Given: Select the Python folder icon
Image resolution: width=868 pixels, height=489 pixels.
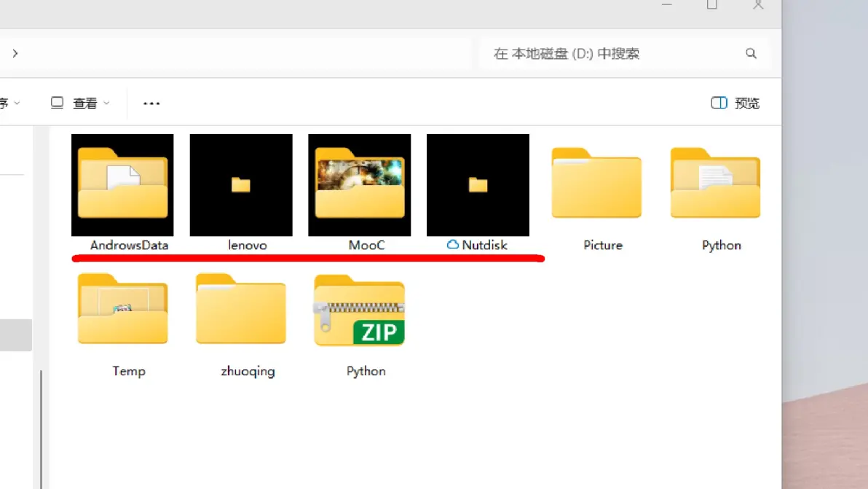Looking at the screenshot, I should 715,184.
